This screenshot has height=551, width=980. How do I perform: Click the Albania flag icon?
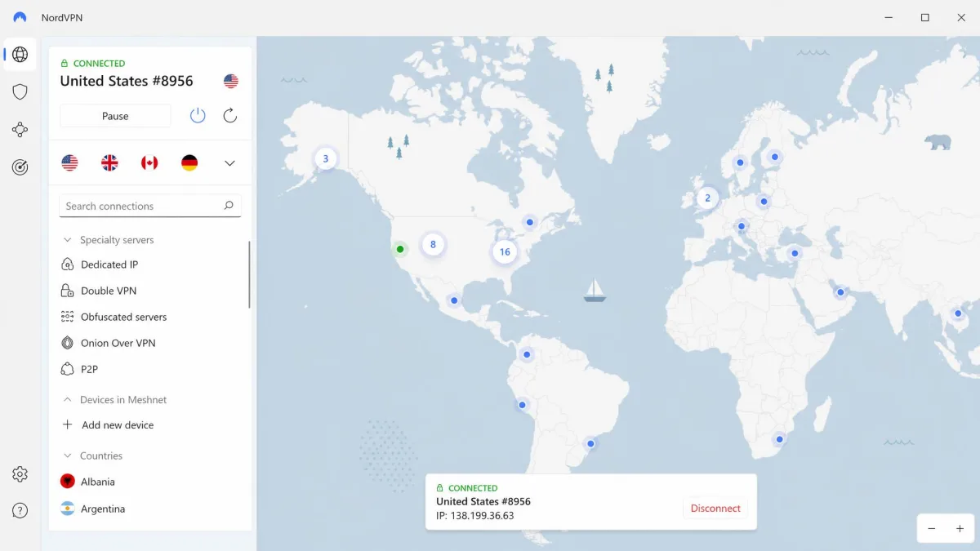pos(68,482)
